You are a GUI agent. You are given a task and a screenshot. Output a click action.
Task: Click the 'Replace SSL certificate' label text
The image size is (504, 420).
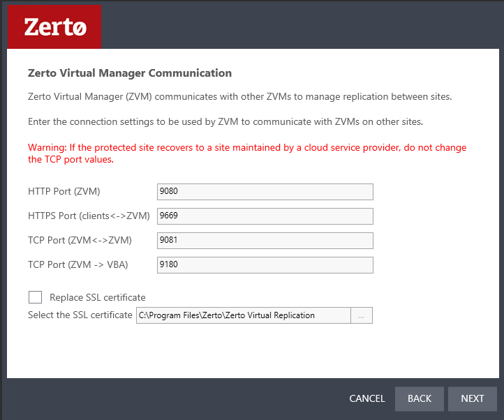(98, 298)
